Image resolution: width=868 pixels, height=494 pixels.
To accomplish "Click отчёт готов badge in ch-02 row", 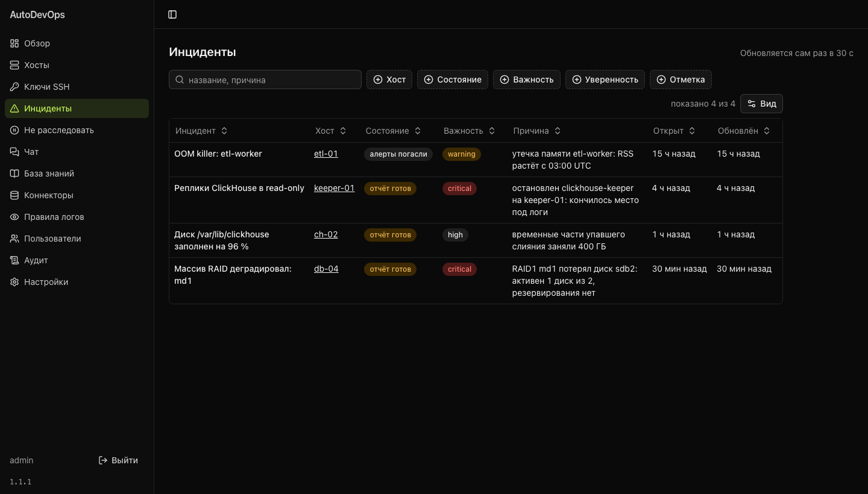I will [x=391, y=235].
